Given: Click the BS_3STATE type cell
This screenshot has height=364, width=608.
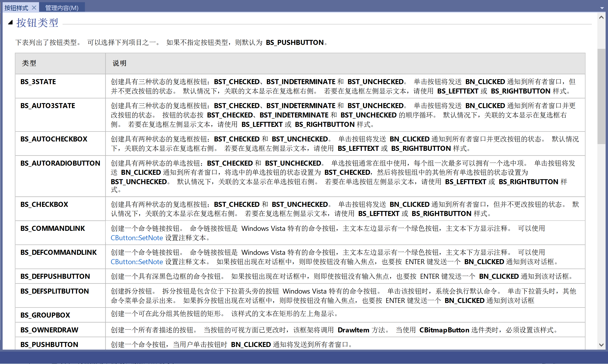Looking at the screenshot, I should [x=38, y=82].
